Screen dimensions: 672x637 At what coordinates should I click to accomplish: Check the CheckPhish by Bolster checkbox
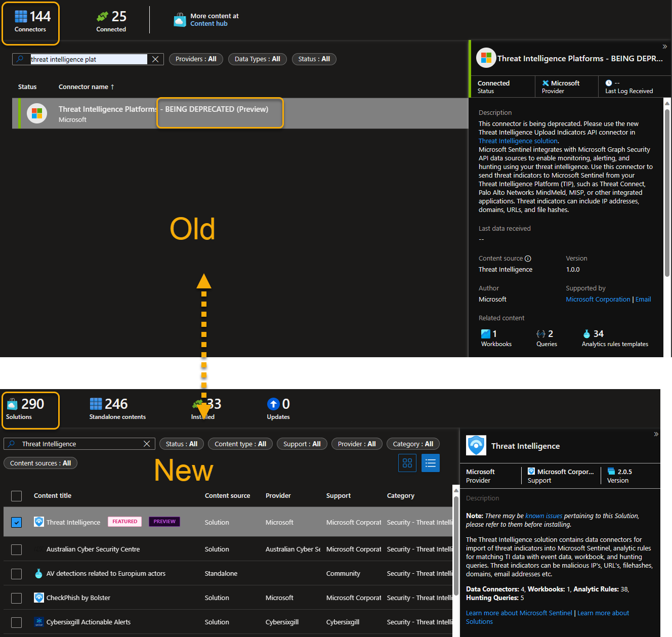(17, 598)
